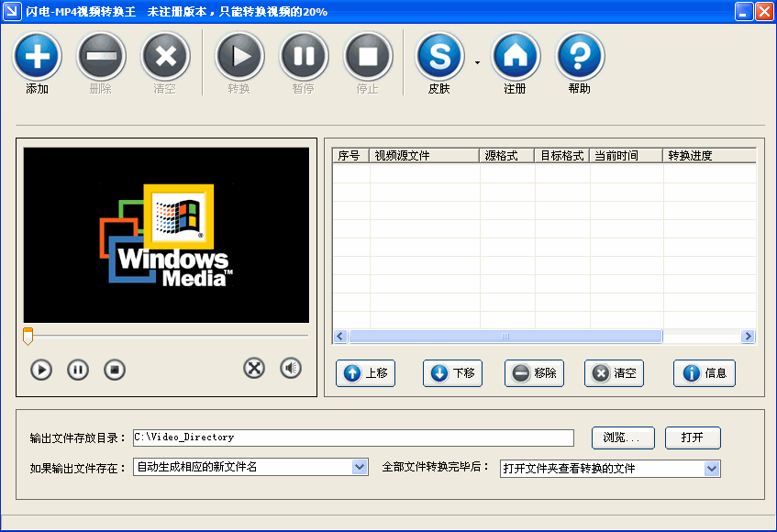Click the preview seek slider handle

[x=28, y=336]
